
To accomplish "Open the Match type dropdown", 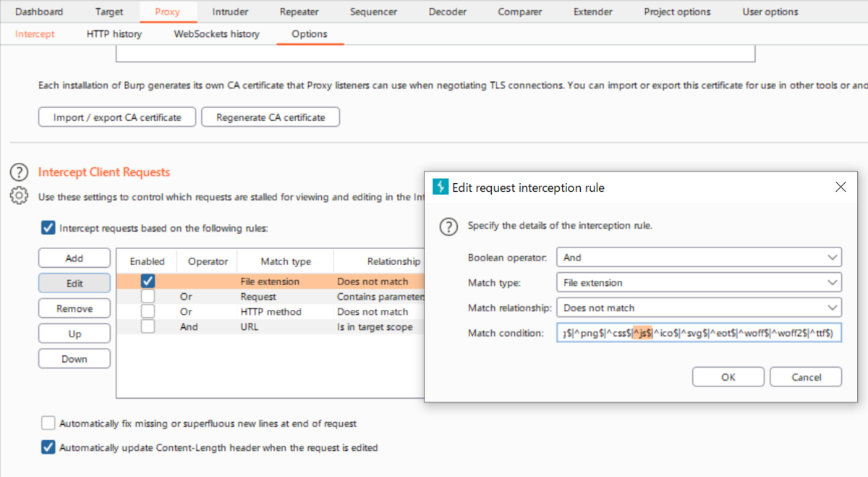I will tap(699, 282).
